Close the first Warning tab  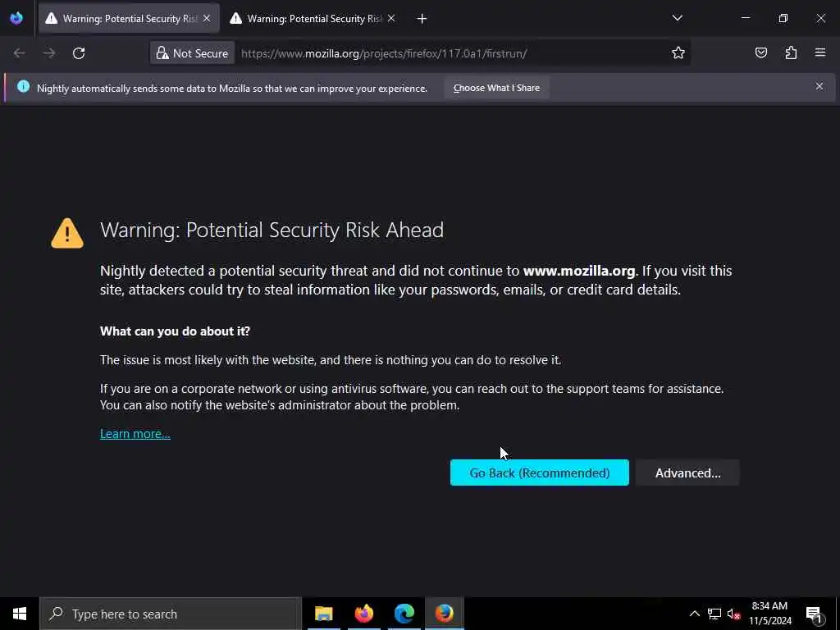click(x=207, y=19)
